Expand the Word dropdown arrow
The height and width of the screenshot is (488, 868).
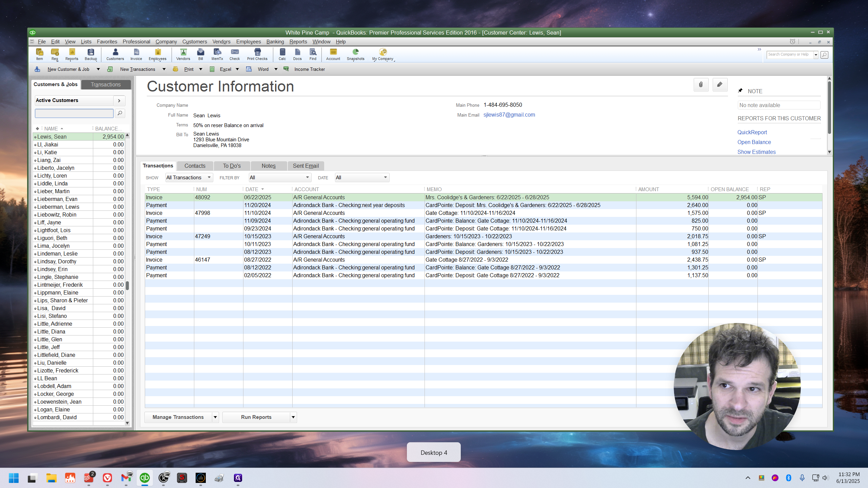(276, 69)
